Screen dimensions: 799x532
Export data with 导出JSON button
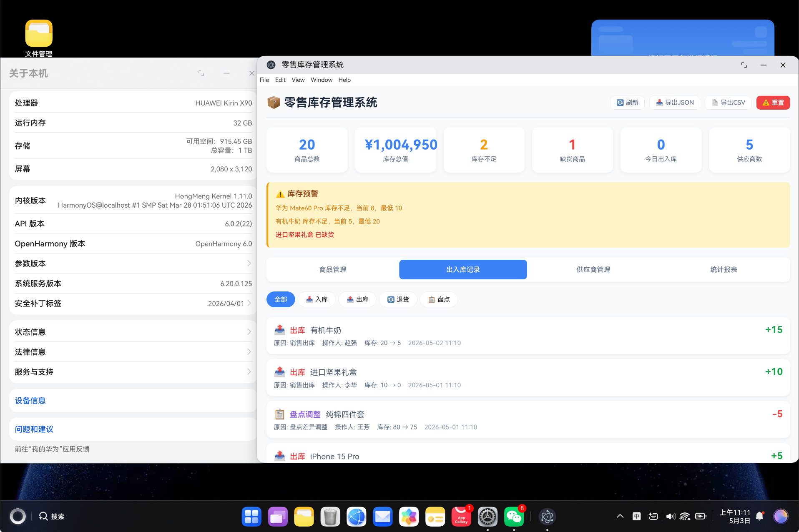point(674,103)
